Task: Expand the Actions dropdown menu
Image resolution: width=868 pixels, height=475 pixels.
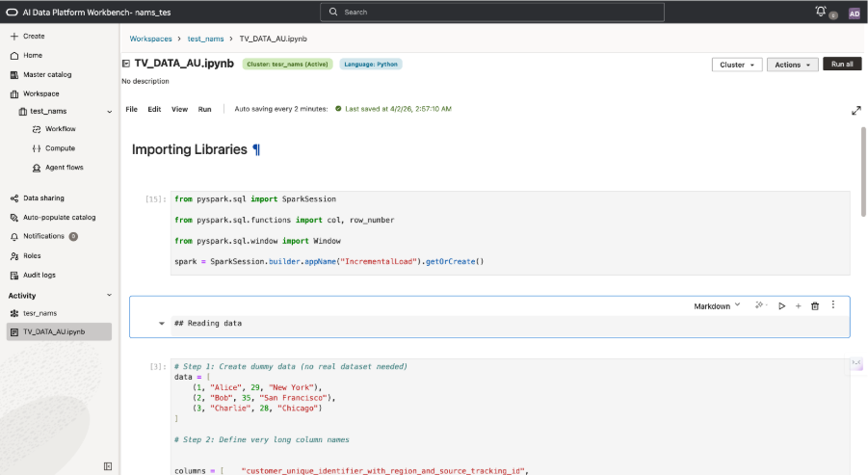Action: tap(793, 65)
